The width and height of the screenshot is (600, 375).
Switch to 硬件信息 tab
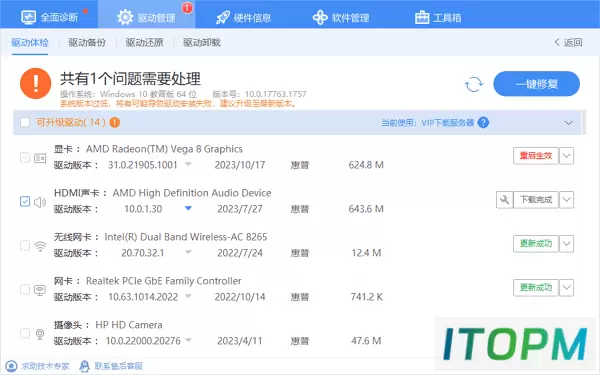(x=243, y=17)
